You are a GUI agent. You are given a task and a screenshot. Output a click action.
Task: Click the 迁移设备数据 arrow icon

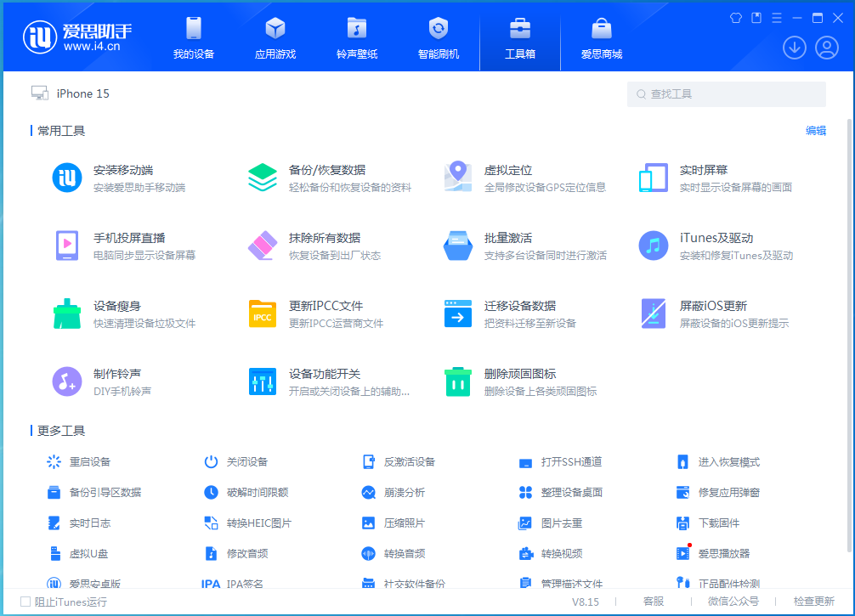point(458,314)
